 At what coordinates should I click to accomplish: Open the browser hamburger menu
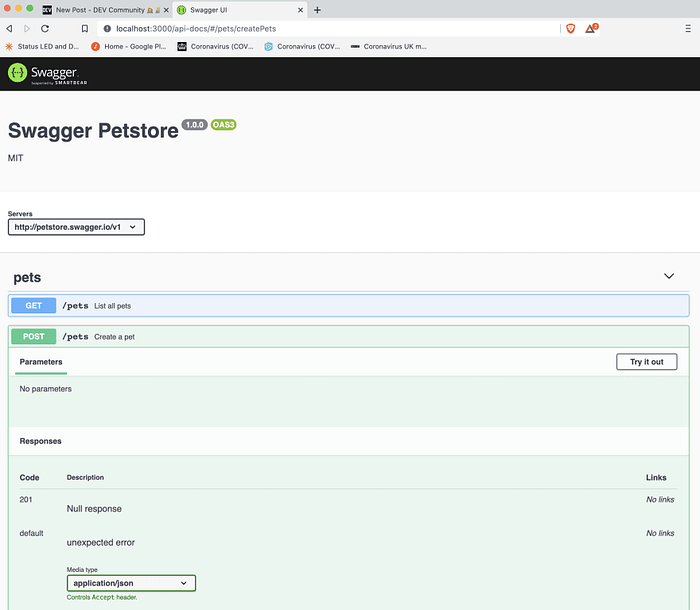click(x=688, y=29)
